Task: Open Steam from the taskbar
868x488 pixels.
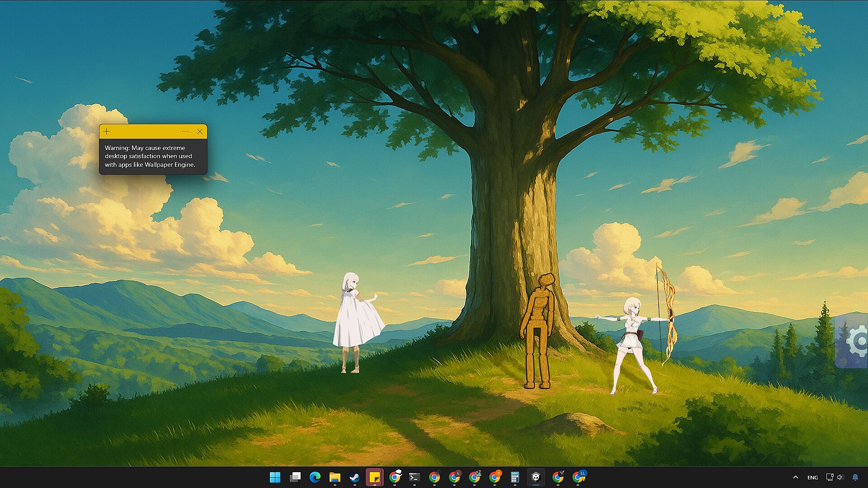Action: [x=354, y=477]
